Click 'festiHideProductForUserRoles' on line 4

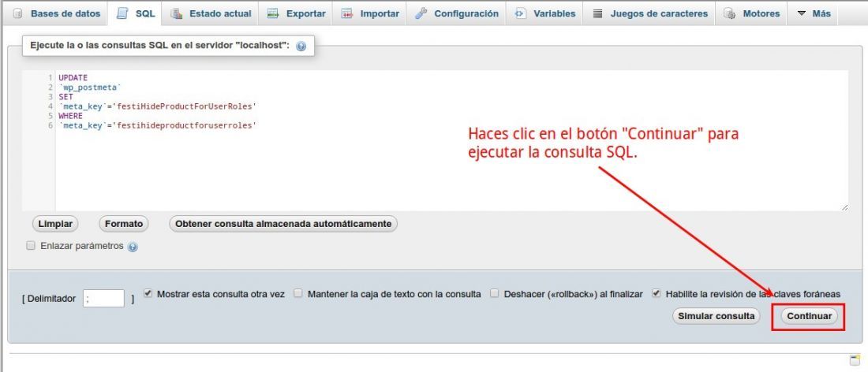[185, 106]
